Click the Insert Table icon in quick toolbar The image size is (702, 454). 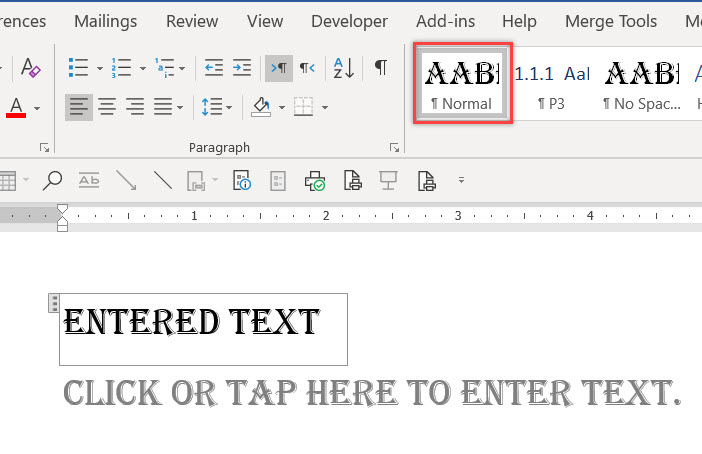pos(8,181)
